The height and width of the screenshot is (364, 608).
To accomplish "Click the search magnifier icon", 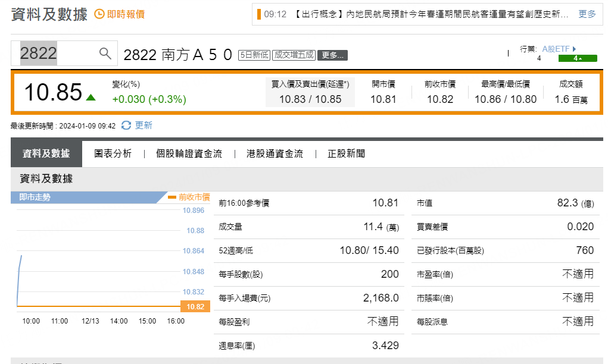I will 105,53.
